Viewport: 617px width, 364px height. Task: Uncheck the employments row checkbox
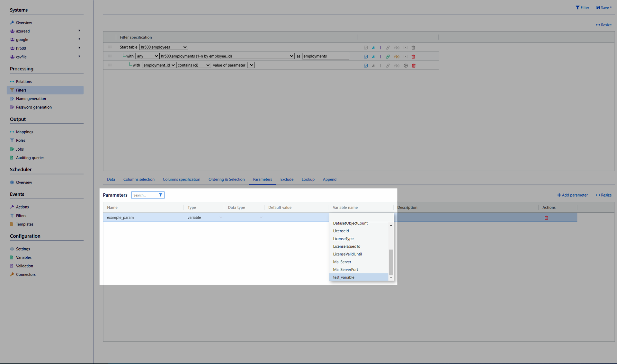pyautogui.click(x=366, y=57)
